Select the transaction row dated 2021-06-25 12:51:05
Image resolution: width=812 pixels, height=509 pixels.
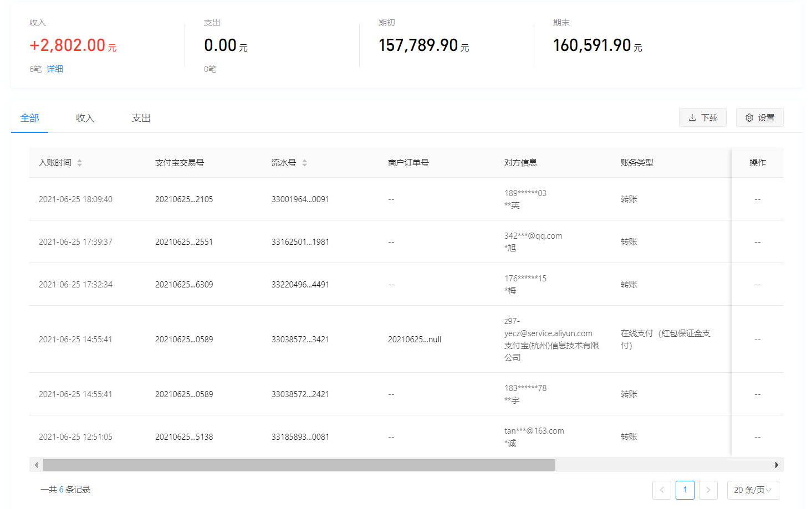click(x=277, y=436)
